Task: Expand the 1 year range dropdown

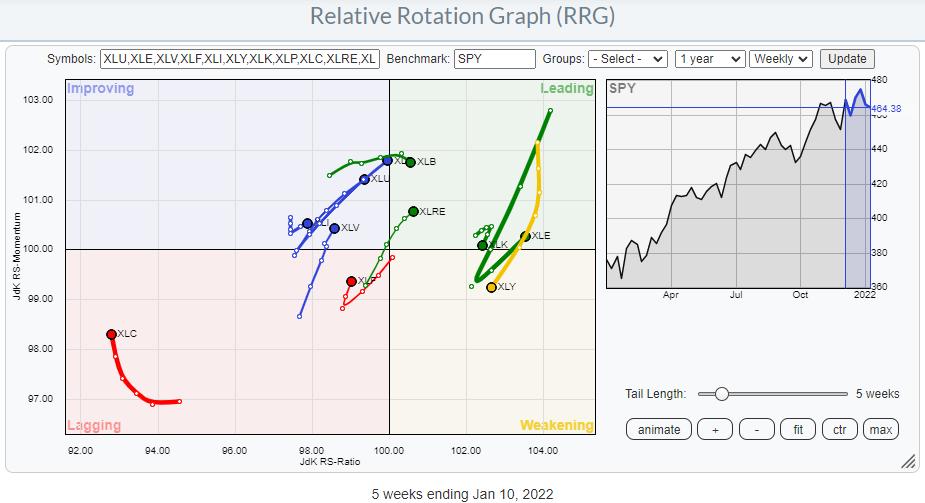Action: click(x=709, y=59)
